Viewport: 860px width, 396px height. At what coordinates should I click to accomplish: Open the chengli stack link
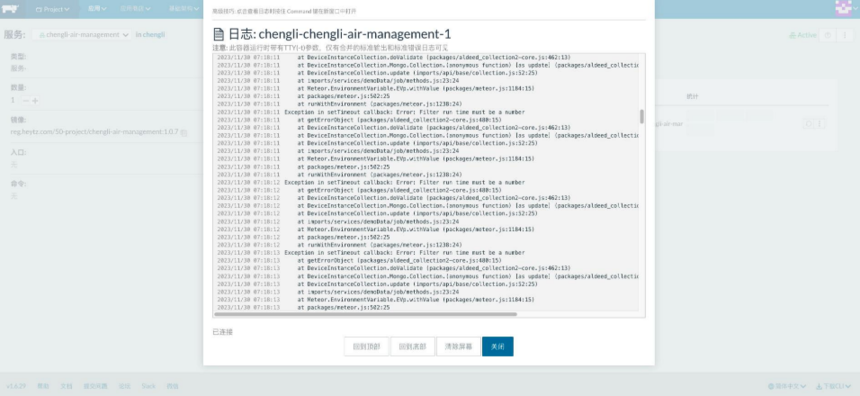(154, 35)
